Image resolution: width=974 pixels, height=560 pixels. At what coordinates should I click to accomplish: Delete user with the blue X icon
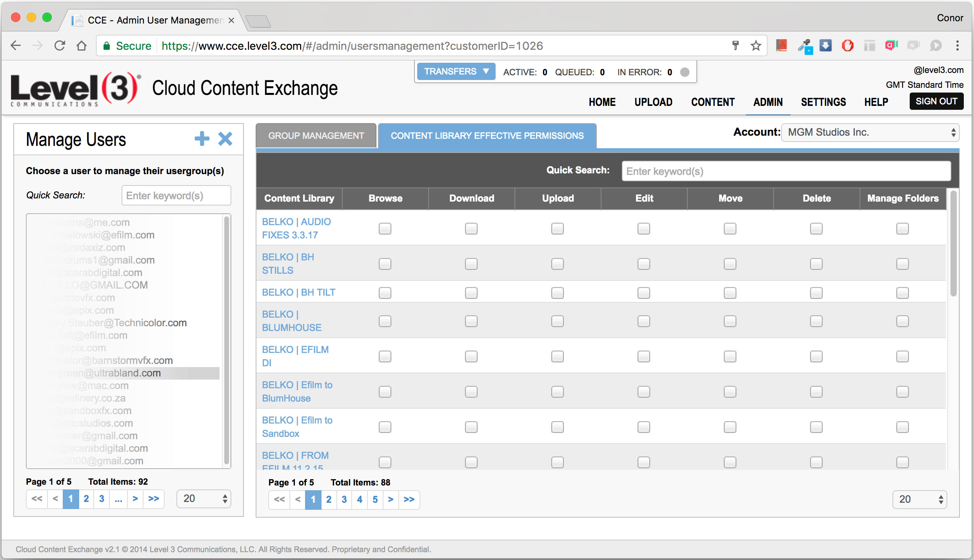pyautogui.click(x=225, y=138)
